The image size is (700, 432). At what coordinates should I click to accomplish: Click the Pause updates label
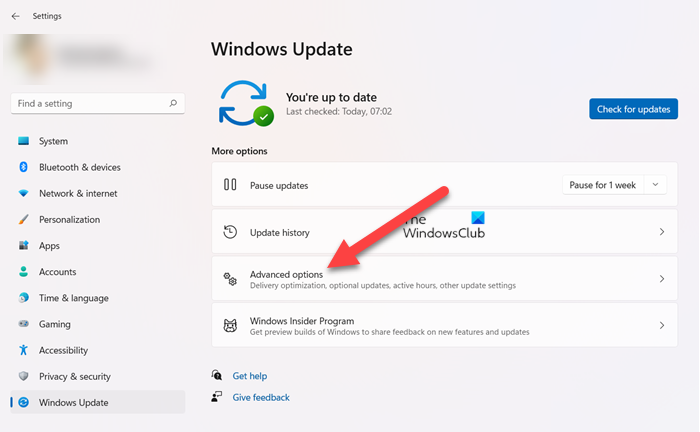[279, 185]
